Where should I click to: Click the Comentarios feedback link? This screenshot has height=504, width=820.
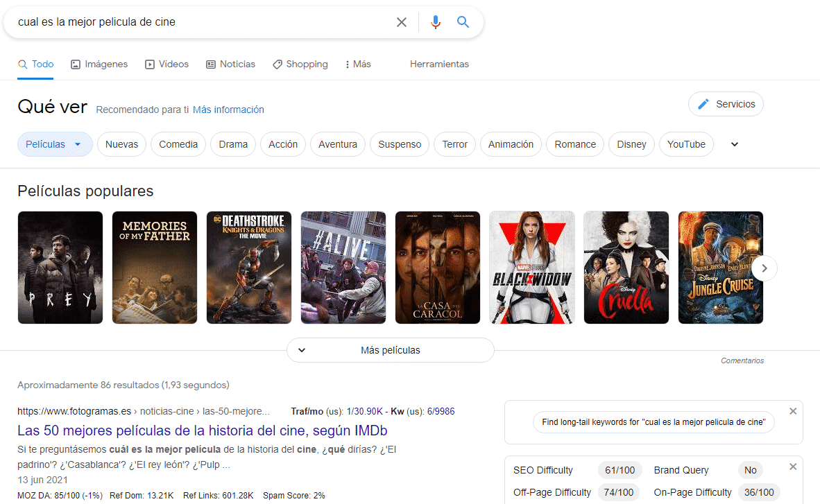(x=742, y=360)
